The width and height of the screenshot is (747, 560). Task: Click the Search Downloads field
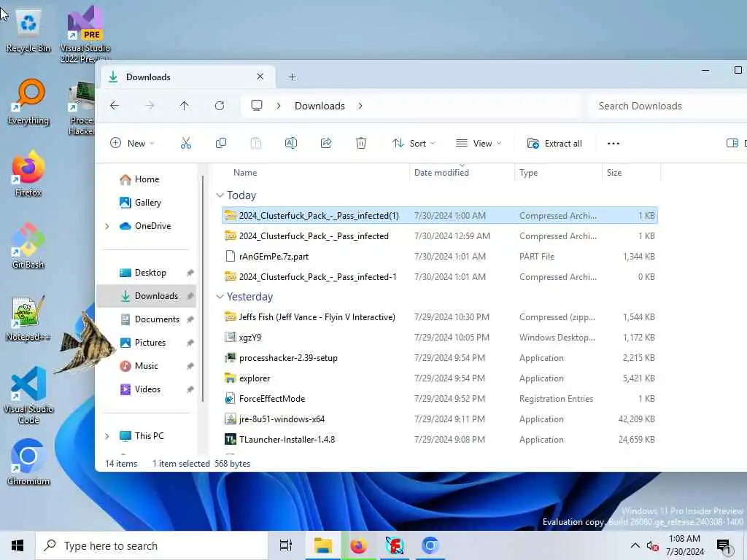pyautogui.click(x=667, y=106)
